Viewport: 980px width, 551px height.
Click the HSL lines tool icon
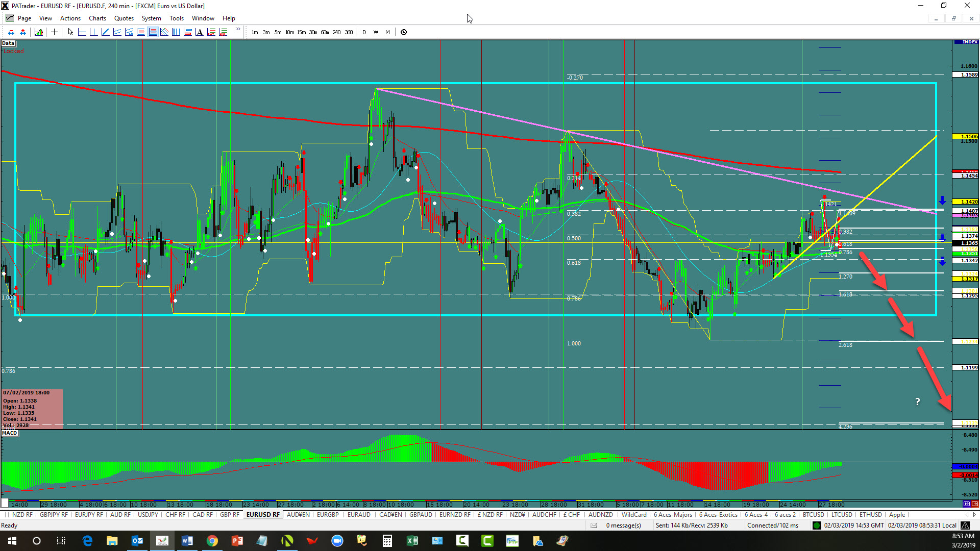click(x=223, y=32)
